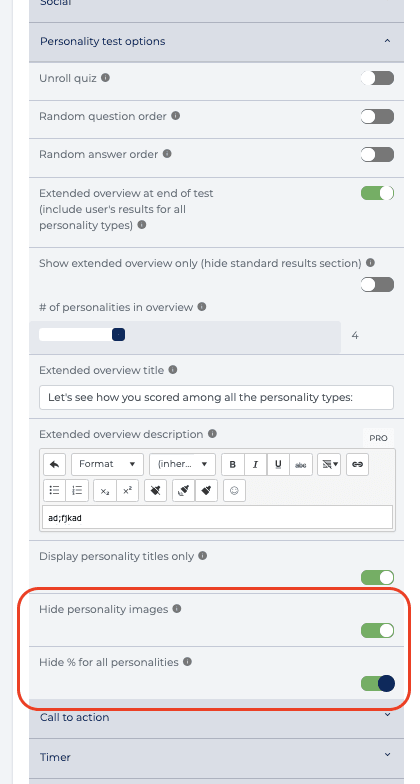Insert a numbered list
The width and height of the screenshot is (420, 784).
77,490
